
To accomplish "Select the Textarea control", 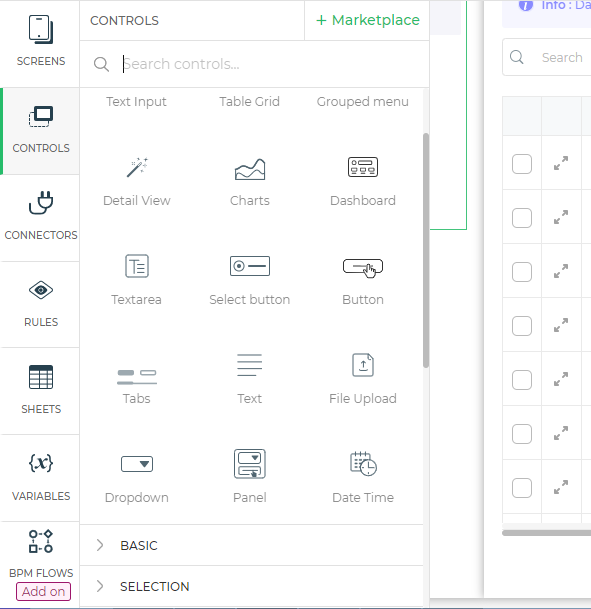I will 137,280.
